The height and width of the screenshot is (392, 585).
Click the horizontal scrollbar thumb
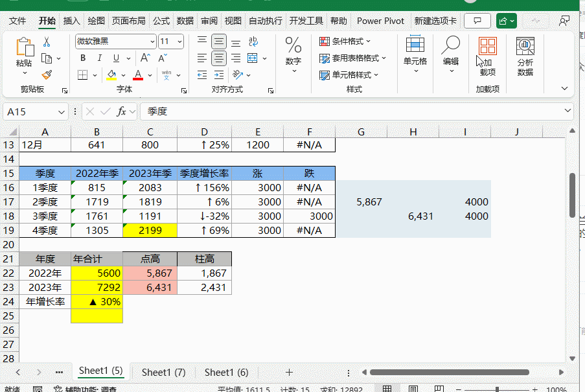[449, 372]
